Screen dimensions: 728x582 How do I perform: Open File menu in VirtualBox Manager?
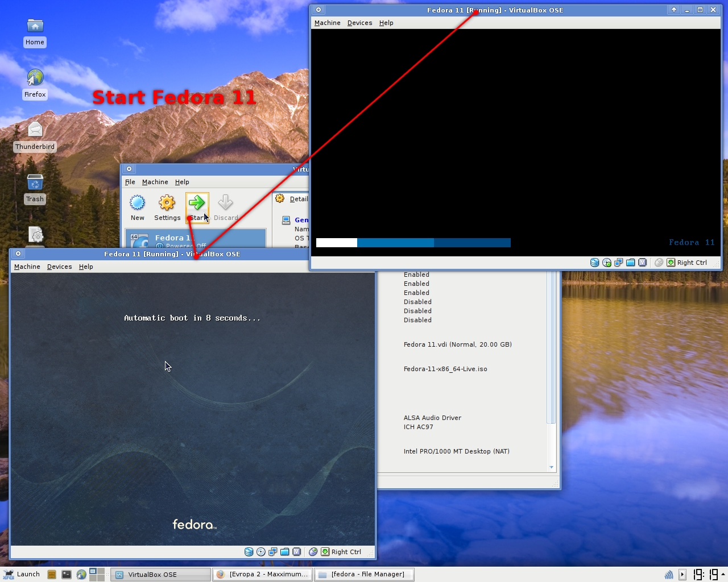pos(130,182)
